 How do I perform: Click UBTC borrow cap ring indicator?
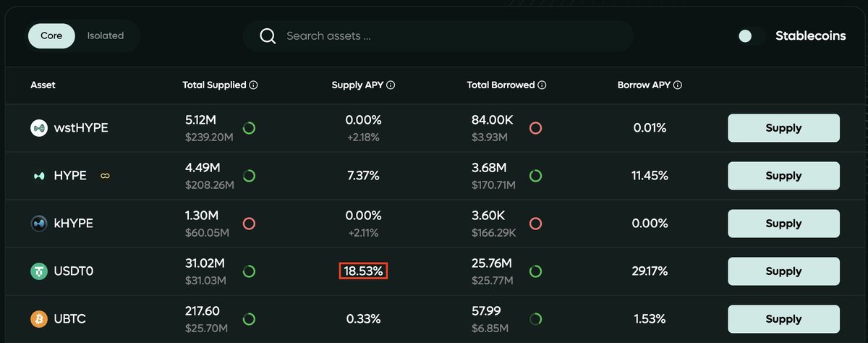(x=536, y=319)
